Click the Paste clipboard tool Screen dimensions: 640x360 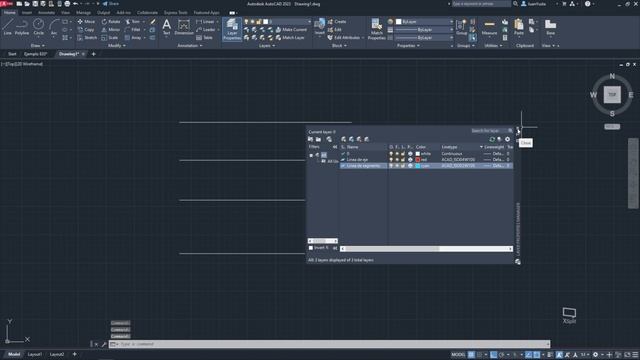[519, 27]
